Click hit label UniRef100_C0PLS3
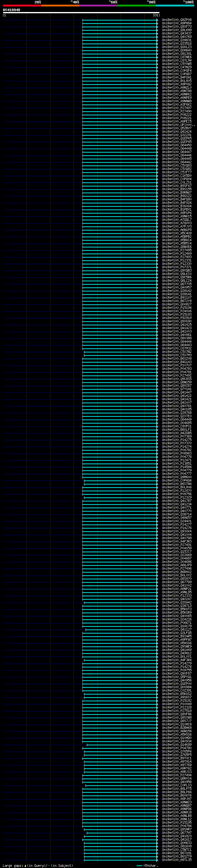The height and width of the screenshot is (868, 197). [177, 785]
